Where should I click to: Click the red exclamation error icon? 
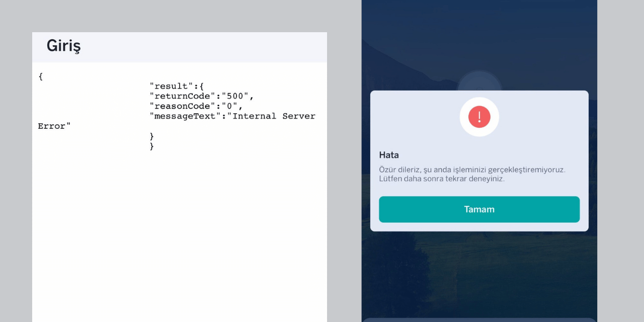[x=479, y=117]
